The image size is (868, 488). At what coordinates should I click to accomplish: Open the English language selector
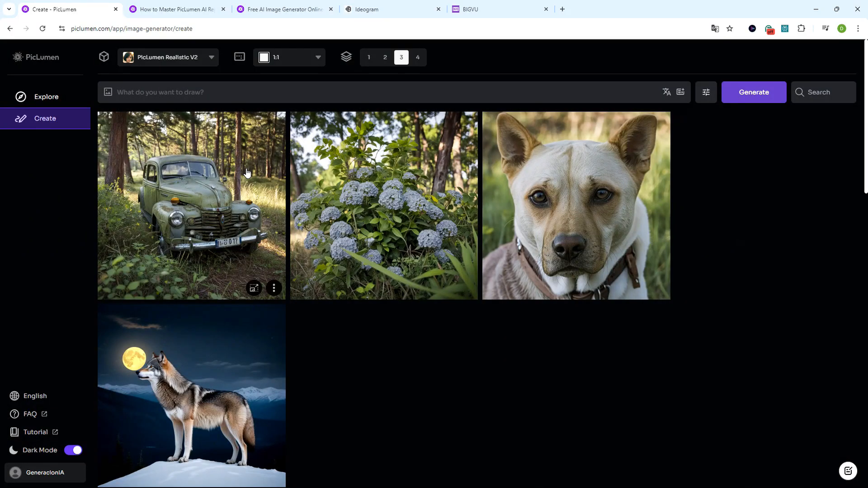(35, 396)
